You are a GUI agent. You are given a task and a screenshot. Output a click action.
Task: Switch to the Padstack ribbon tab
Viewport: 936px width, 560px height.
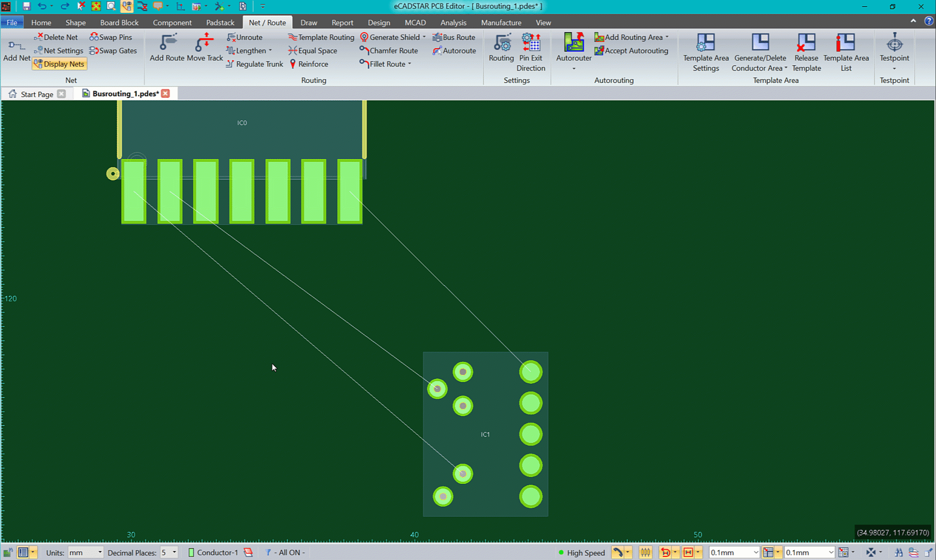220,23
